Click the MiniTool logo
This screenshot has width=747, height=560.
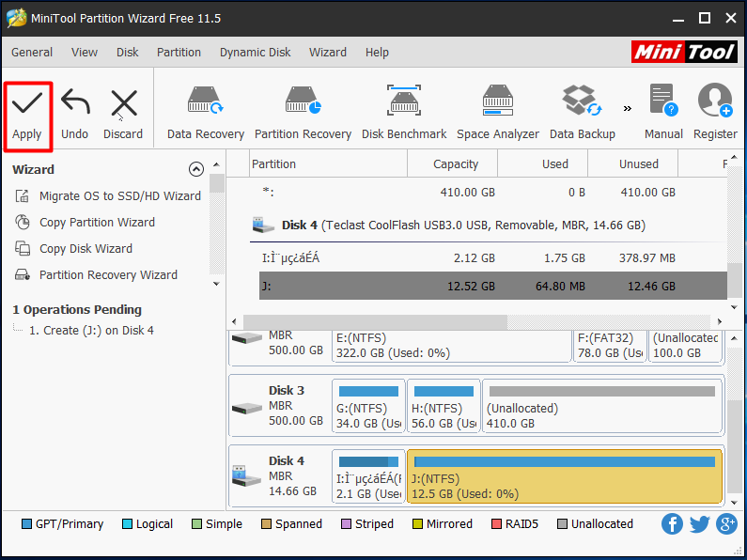[x=684, y=52]
